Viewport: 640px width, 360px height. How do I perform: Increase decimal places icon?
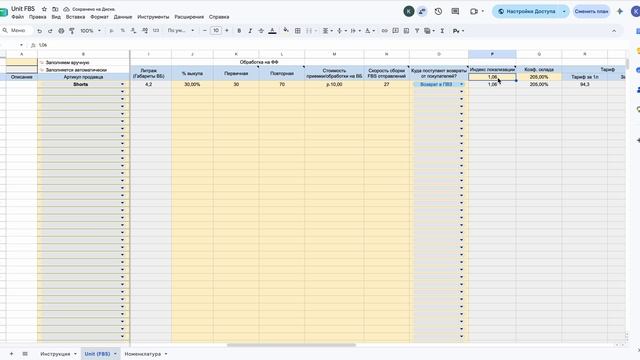click(x=145, y=31)
